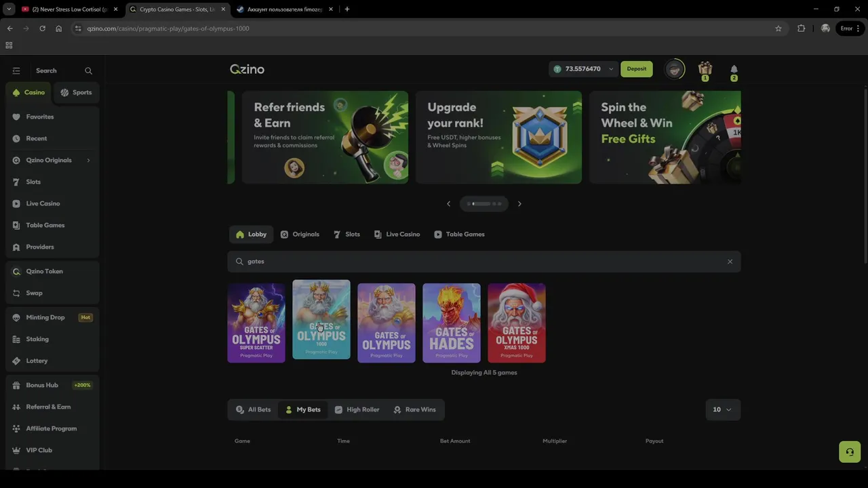868x488 pixels.
Task: Open the browser apps grid shortcut
Action: point(9,45)
